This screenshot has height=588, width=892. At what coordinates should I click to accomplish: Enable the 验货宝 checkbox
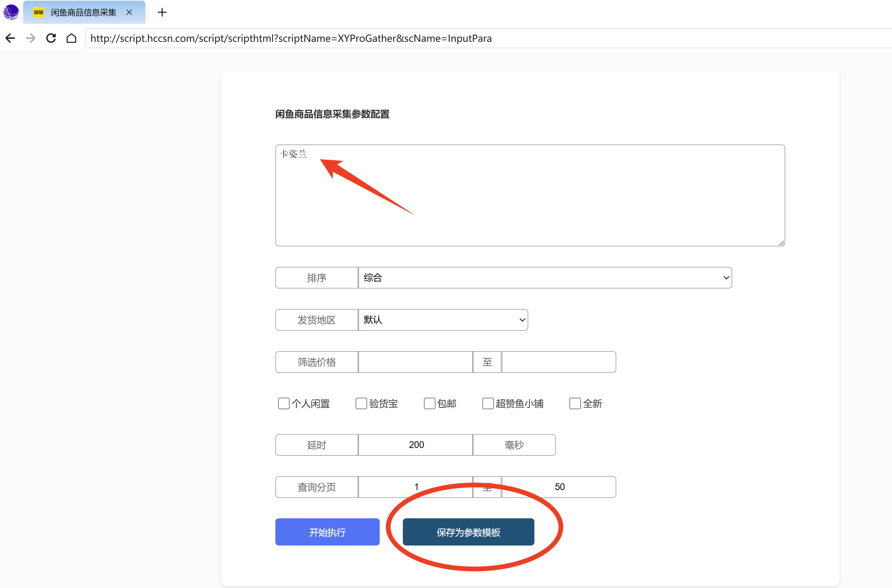[x=361, y=403]
